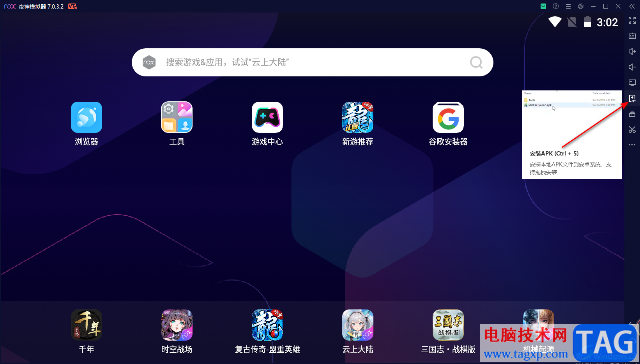Toggle fullscreen from the sidebar
This screenshot has height=364, width=640.
coord(632,20)
